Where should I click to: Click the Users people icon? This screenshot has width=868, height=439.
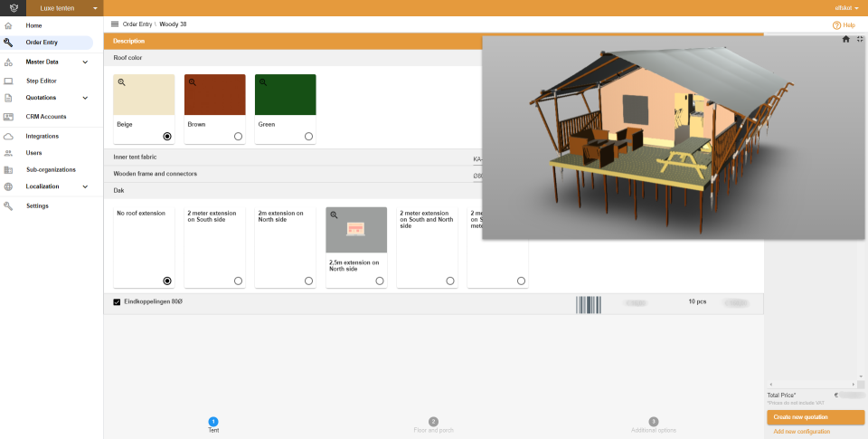[x=8, y=153]
